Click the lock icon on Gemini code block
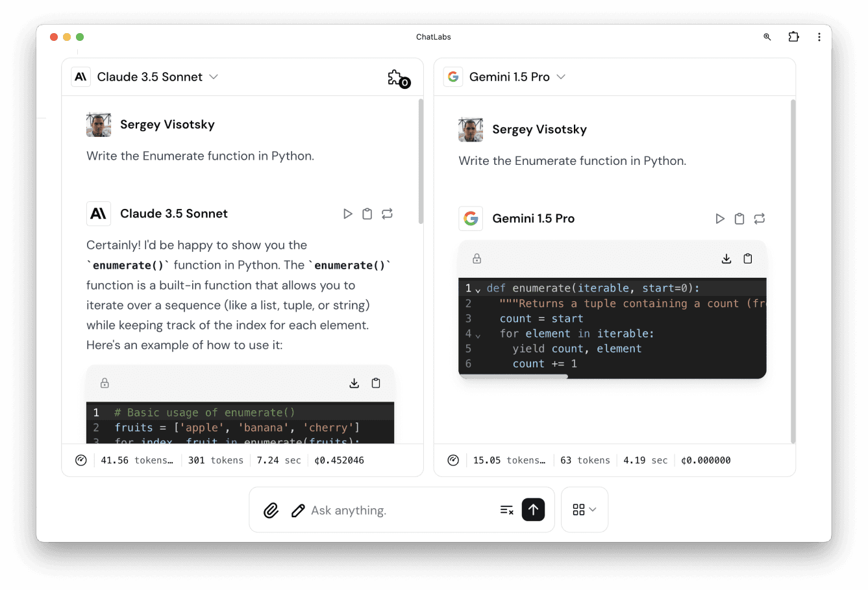This screenshot has width=868, height=590. pyautogui.click(x=477, y=258)
